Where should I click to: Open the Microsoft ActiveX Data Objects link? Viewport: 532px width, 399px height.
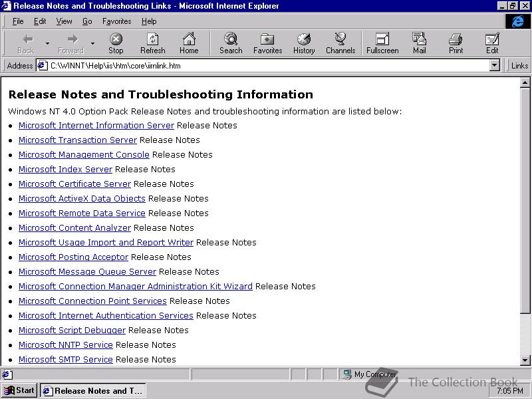pos(82,198)
